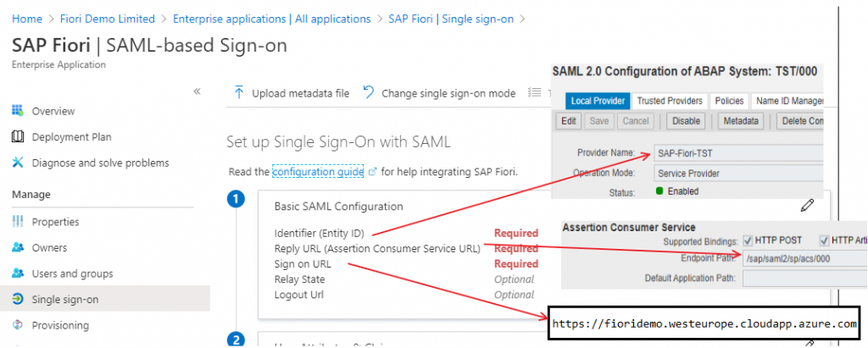This screenshot has height=348, width=868.
Task: Open Owners in the sidebar
Action: click(49, 248)
